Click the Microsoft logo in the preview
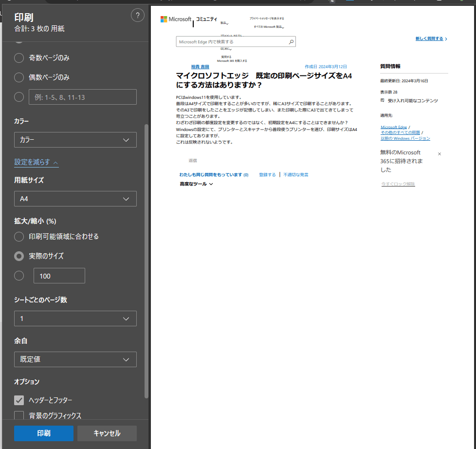 [176, 19]
